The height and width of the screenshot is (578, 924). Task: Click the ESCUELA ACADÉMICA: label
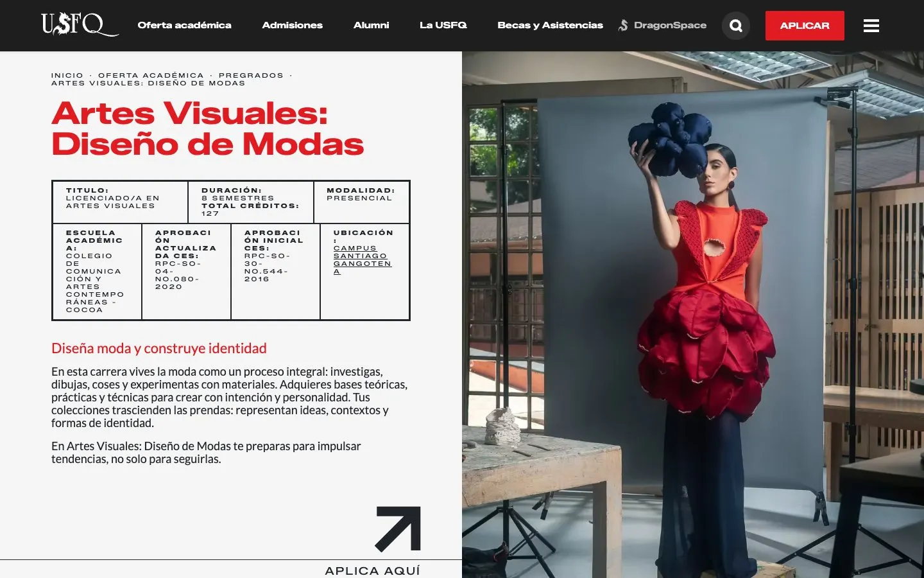coord(94,240)
